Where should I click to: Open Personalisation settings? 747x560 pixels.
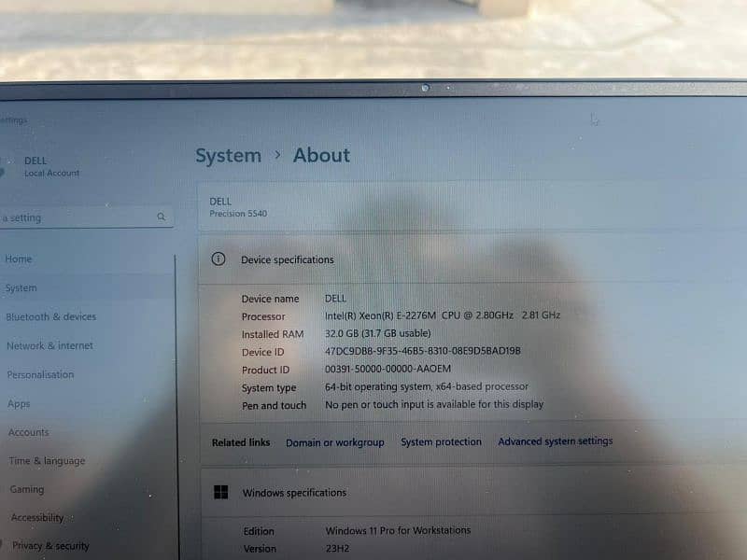click(40, 375)
